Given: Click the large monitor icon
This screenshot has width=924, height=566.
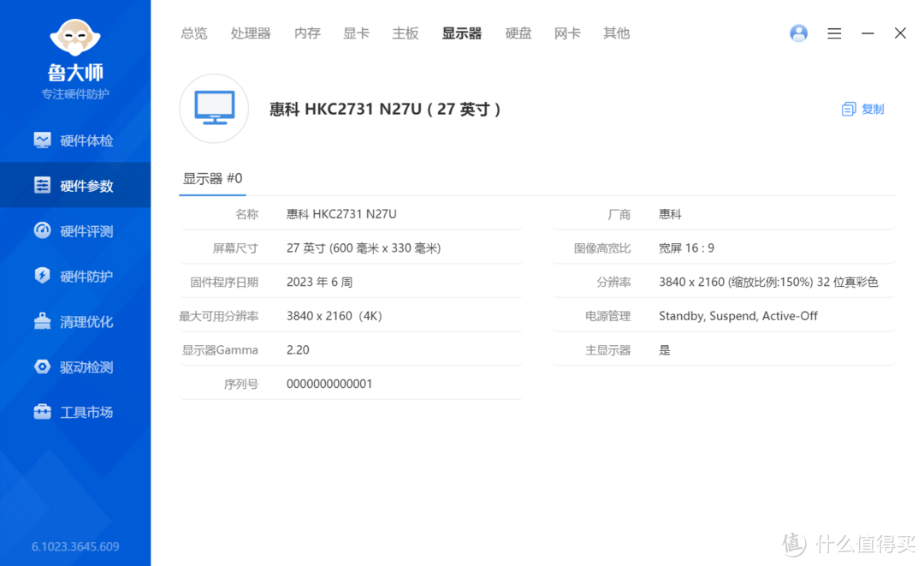Looking at the screenshot, I should click(x=214, y=109).
